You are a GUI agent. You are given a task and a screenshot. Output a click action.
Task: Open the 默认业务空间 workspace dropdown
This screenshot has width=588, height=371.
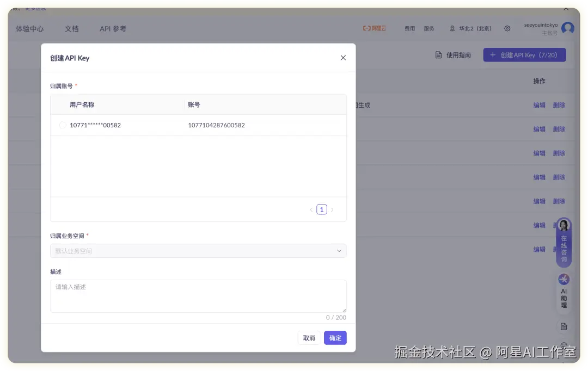[x=198, y=251]
